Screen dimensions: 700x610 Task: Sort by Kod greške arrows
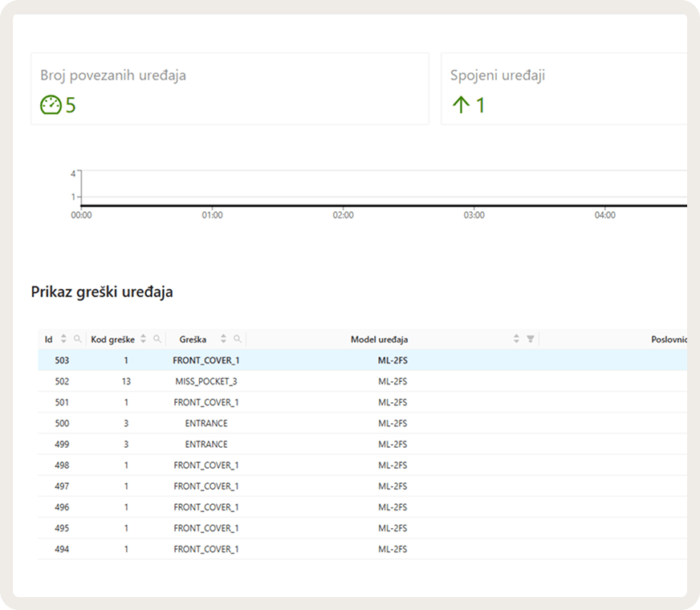coord(144,339)
